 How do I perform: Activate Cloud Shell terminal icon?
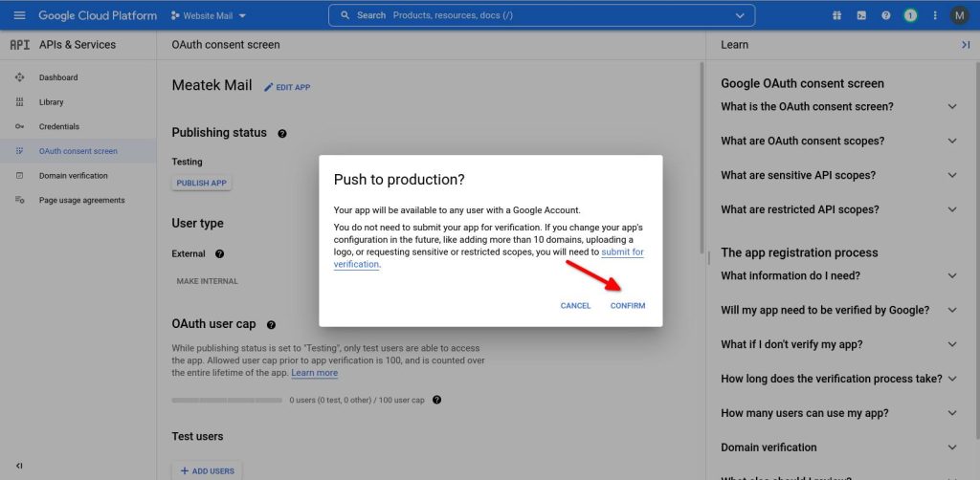861,15
